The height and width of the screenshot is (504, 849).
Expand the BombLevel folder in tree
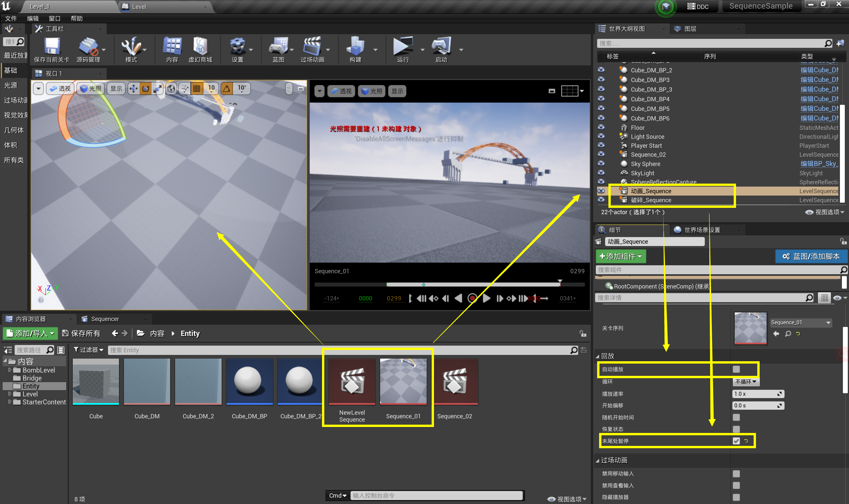coord(10,370)
